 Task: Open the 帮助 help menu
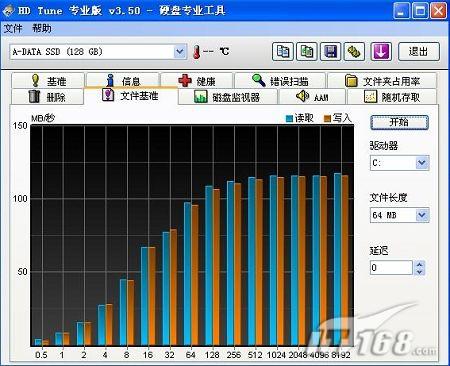[42, 29]
